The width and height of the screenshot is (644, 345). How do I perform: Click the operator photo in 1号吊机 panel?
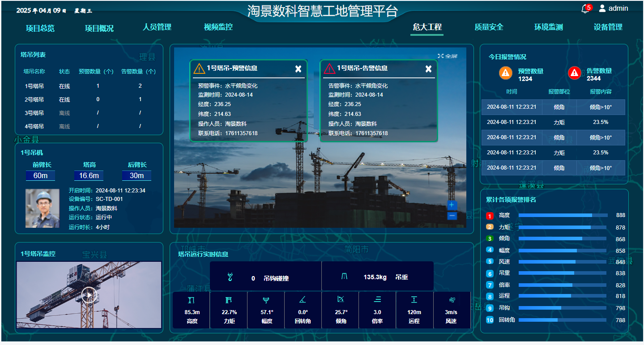[x=43, y=208]
